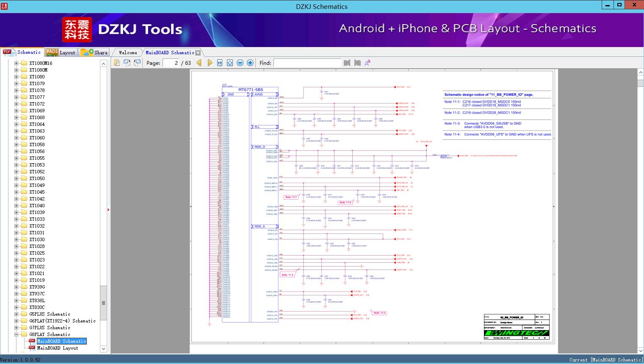Click the MainBOARD Layout PDF file icon
The image size is (644, 364).
tap(32, 348)
